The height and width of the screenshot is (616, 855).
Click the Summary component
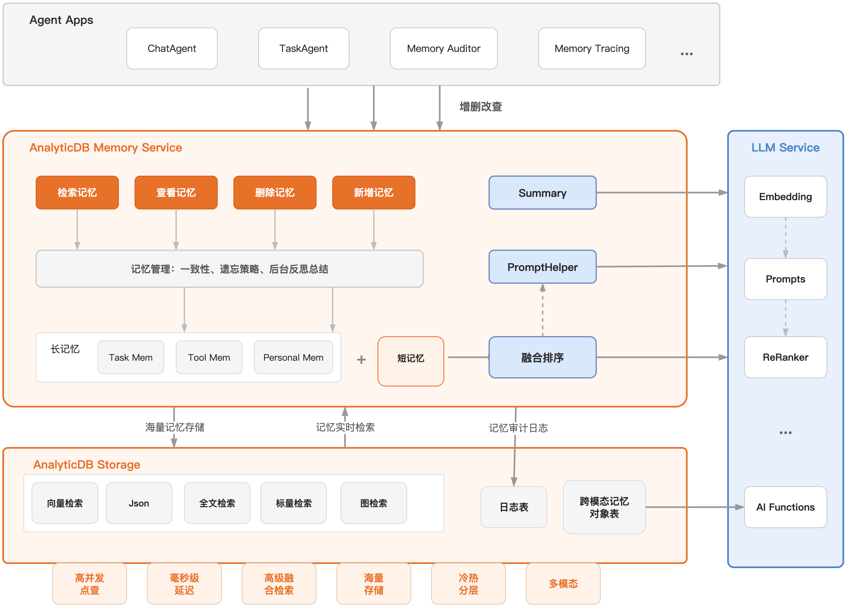543,193
